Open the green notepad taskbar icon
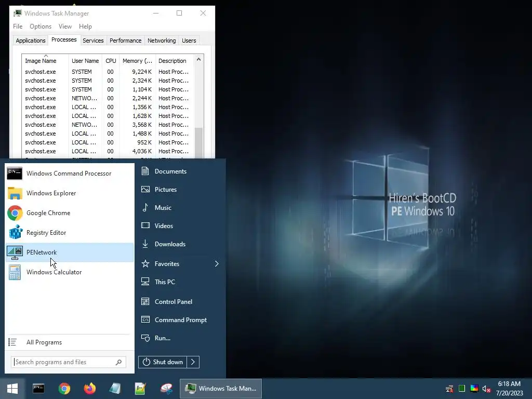Screen dimensions: 532x399 pyautogui.click(x=140, y=389)
